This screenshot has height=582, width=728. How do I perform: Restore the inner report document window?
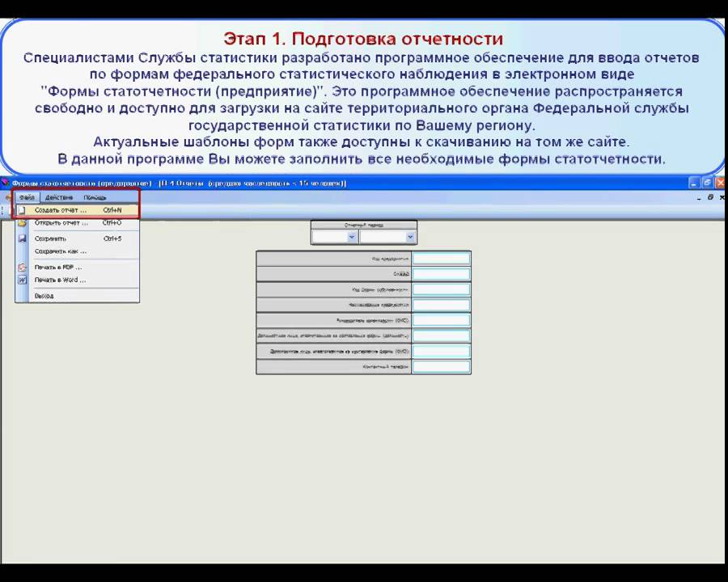[710, 197]
